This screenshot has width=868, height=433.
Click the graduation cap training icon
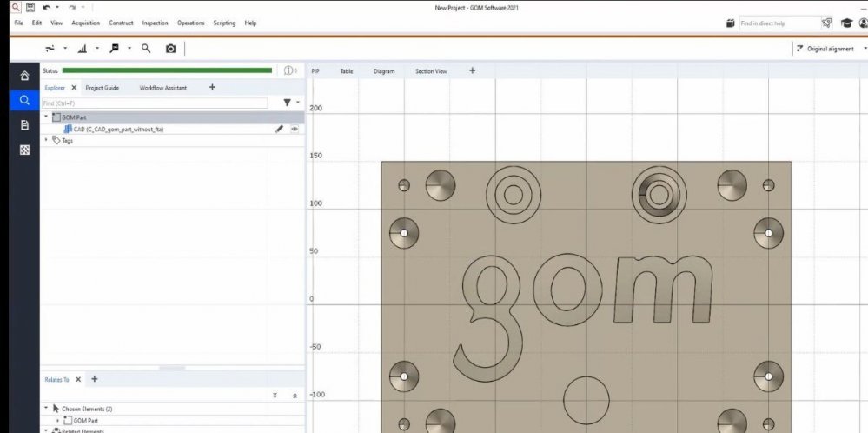click(x=845, y=23)
